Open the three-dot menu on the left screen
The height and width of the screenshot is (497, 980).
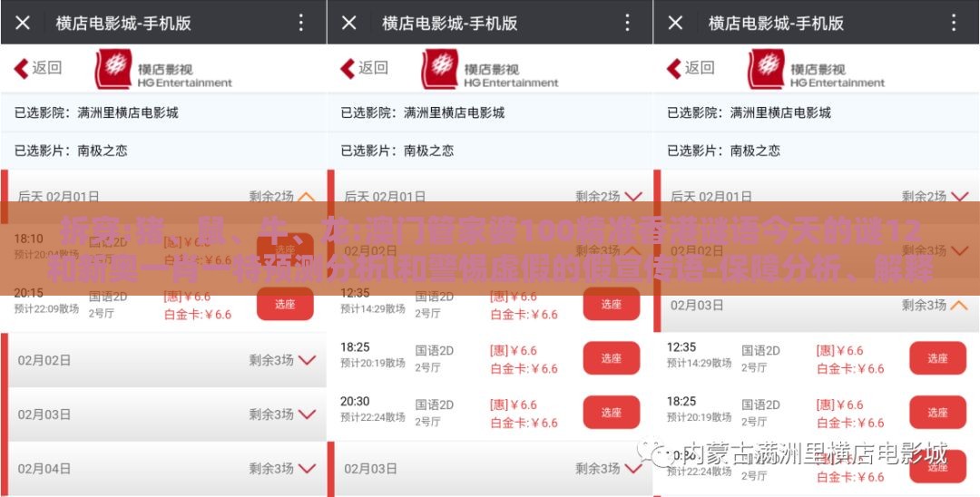coord(301,23)
